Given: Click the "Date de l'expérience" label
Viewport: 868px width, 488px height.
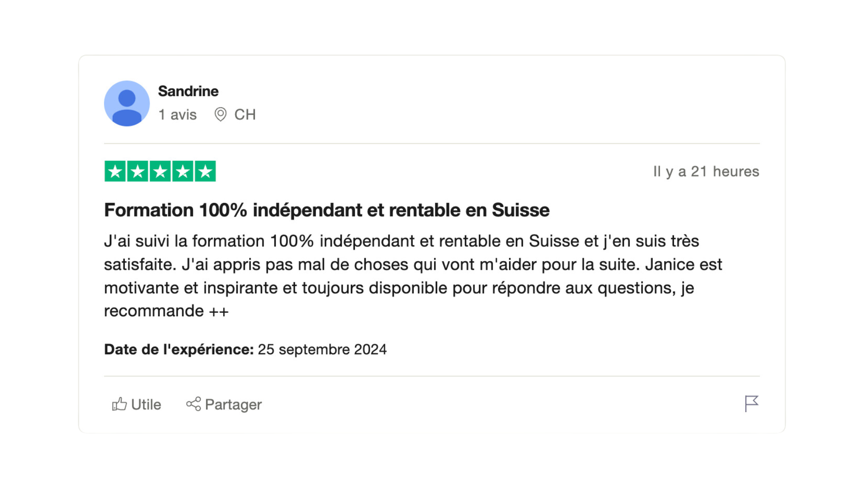Looking at the screenshot, I should [x=179, y=349].
